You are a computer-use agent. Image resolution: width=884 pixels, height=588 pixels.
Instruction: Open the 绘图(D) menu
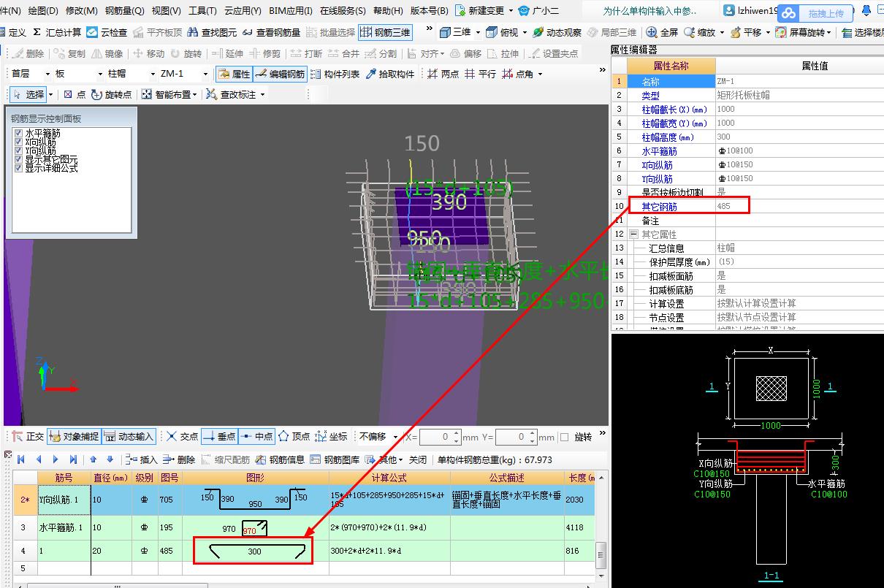43,11
